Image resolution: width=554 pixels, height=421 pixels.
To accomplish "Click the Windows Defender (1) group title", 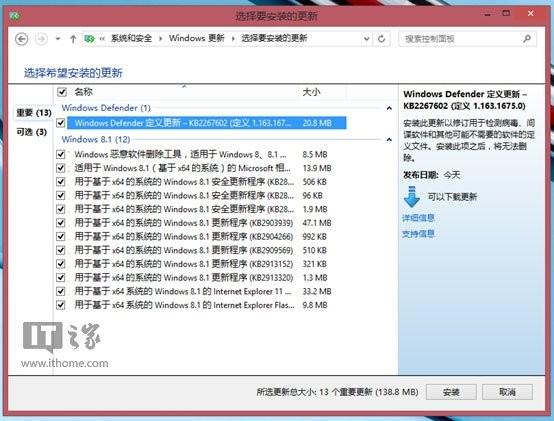I will pos(106,108).
